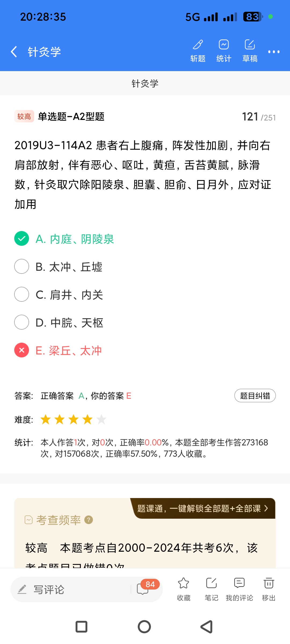Tap the Android recent apps square
The width and height of the screenshot is (290, 644).
81,627
